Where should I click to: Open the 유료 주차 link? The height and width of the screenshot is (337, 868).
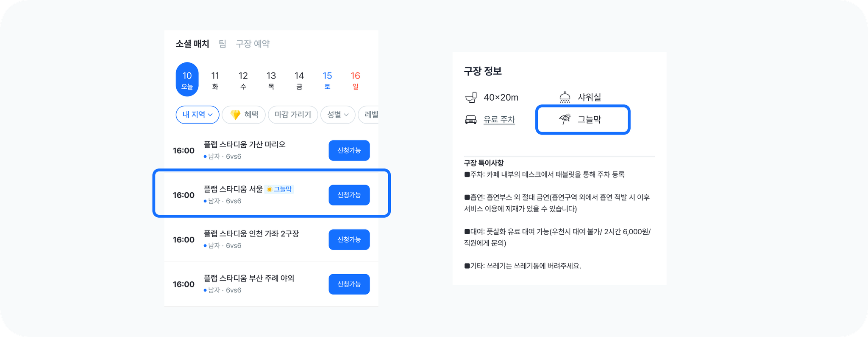point(499,120)
